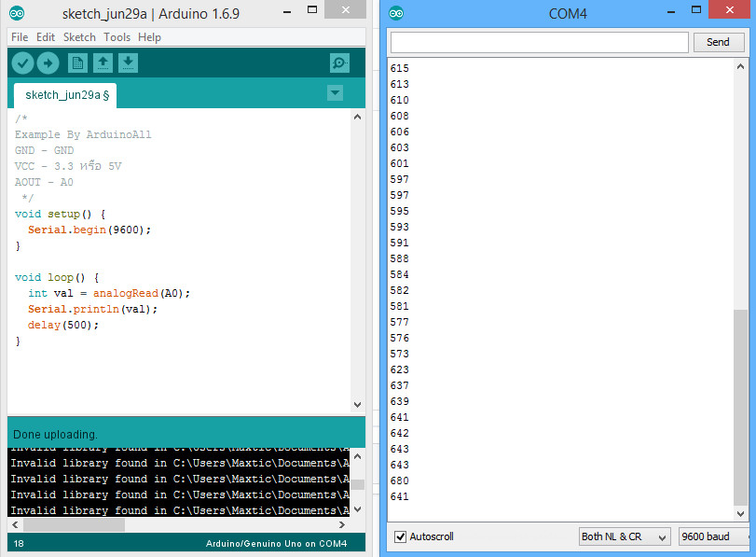Close the COM4 serial monitor window

[x=730, y=9]
